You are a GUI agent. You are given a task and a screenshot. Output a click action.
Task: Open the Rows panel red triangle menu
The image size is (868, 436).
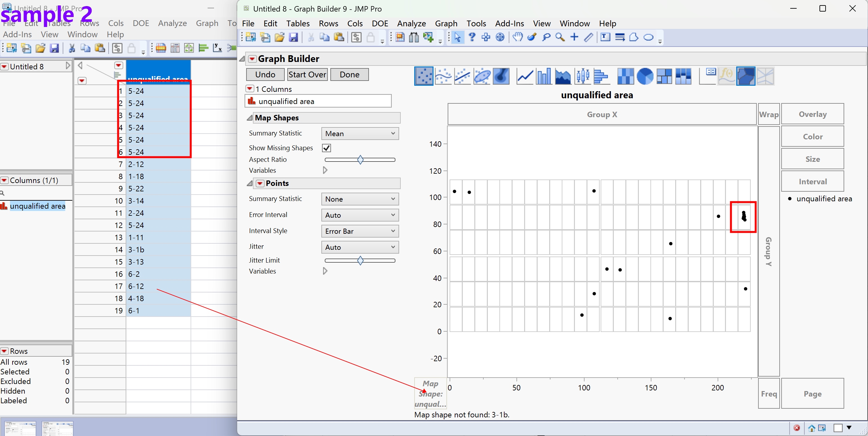pyautogui.click(x=5, y=351)
